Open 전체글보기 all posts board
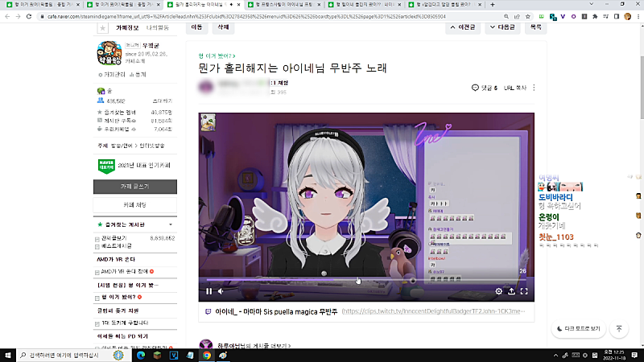The height and width of the screenshot is (362, 644). (114, 238)
